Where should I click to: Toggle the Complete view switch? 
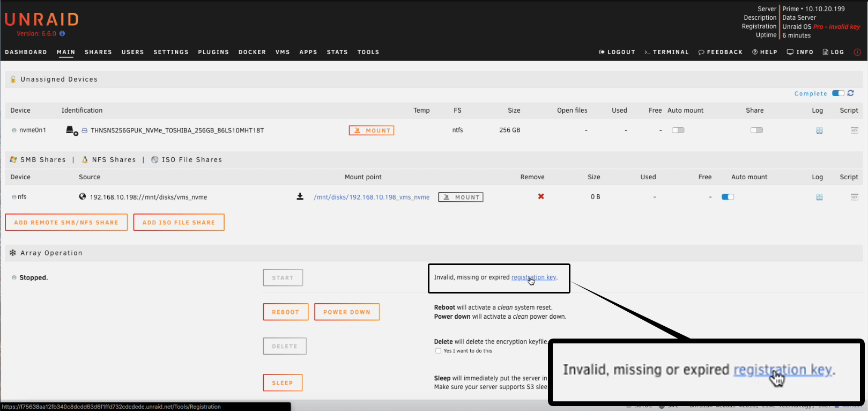click(838, 93)
